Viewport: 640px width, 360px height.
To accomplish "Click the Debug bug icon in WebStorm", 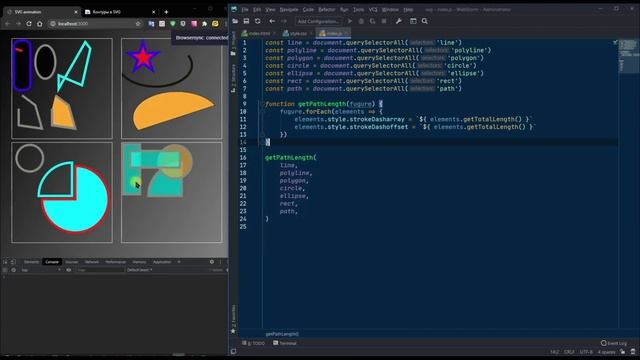I will click(361, 21).
